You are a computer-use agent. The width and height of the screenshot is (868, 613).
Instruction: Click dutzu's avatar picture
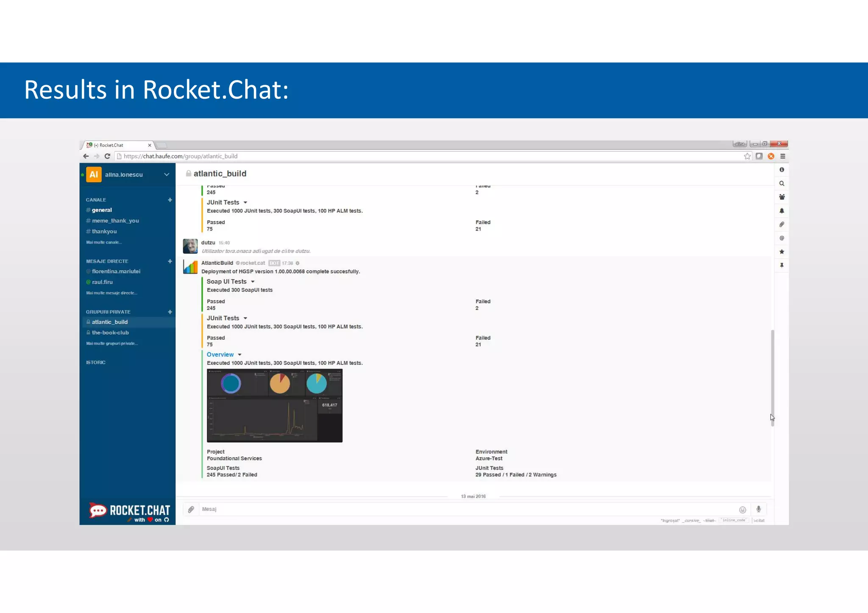coord(190,246)
